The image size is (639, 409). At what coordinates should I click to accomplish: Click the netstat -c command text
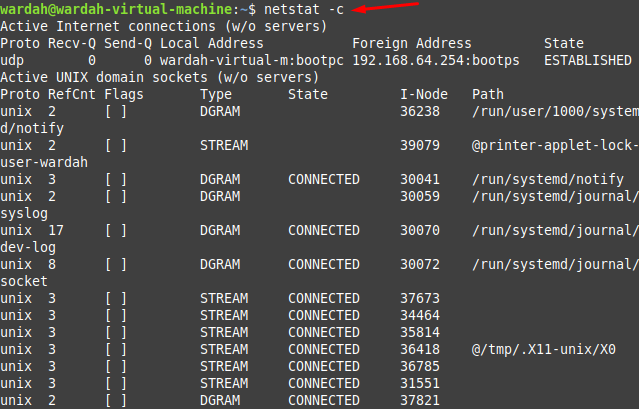coord(304,9)
